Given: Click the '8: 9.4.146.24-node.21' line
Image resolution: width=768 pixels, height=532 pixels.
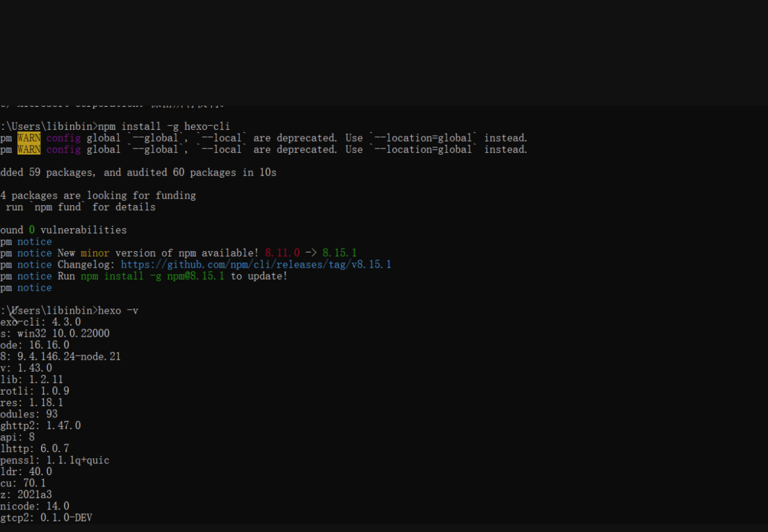Looking at the screenshot, I should coord(61,357).
